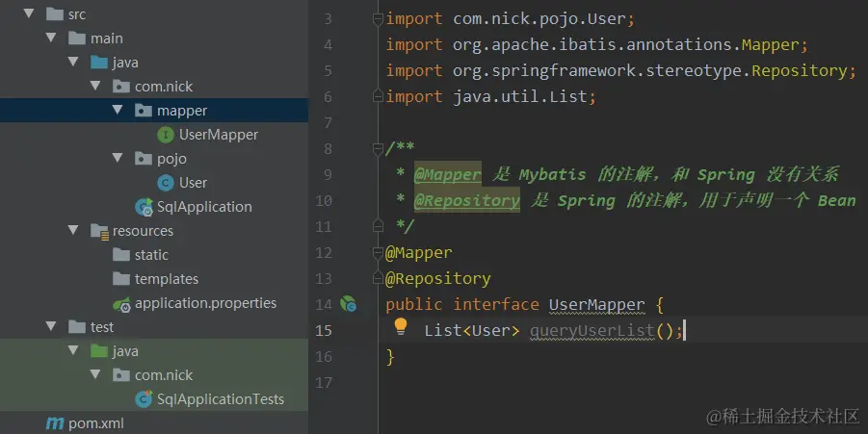Viewport: 868px width, 434px height.
Task: Select the mapper package row label
Action: tap(181, 111)
